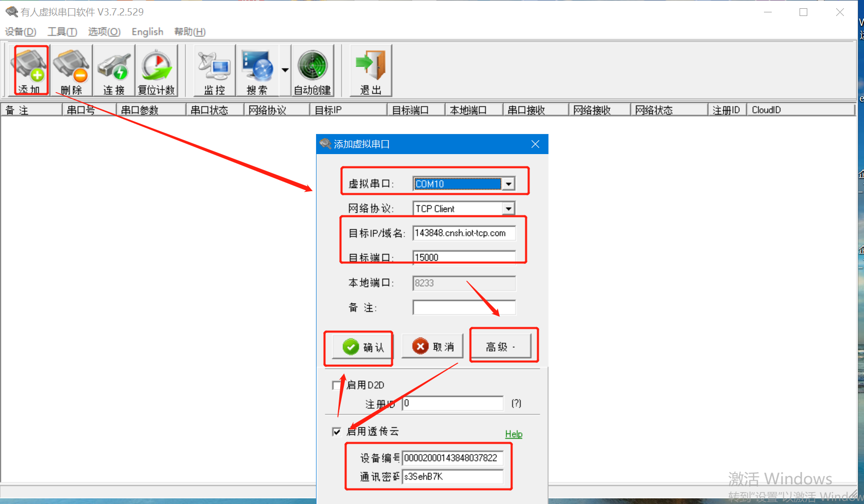Click the 网络状态 column header
Viewport: 864px width, 504px height.
coord(669,110)
